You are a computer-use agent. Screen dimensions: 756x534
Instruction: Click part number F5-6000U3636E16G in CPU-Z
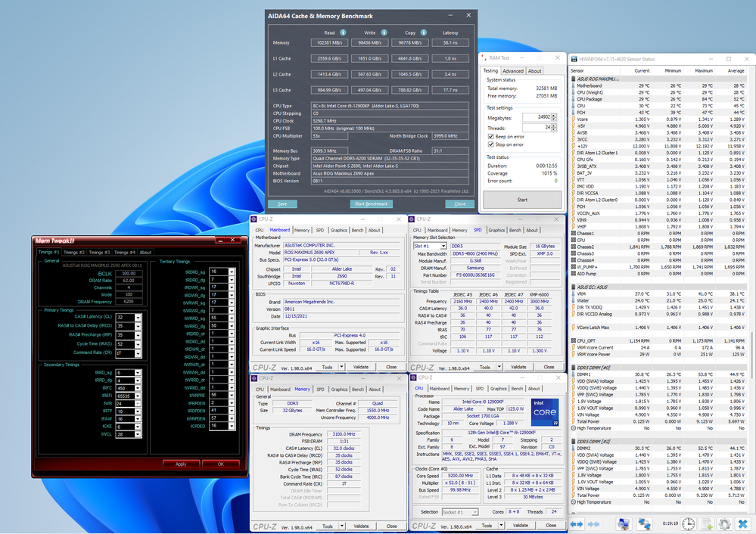pyautogui.click(x=475, y=275)
